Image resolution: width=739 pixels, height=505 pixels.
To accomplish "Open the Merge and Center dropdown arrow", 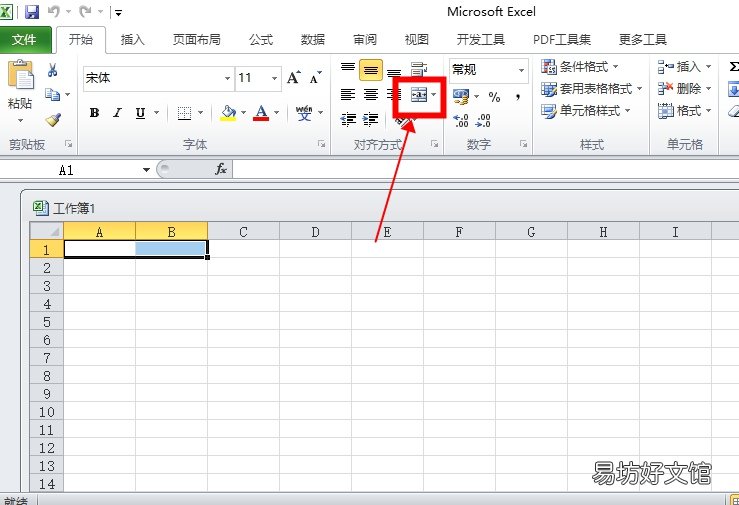I will [x=434, y=95].
